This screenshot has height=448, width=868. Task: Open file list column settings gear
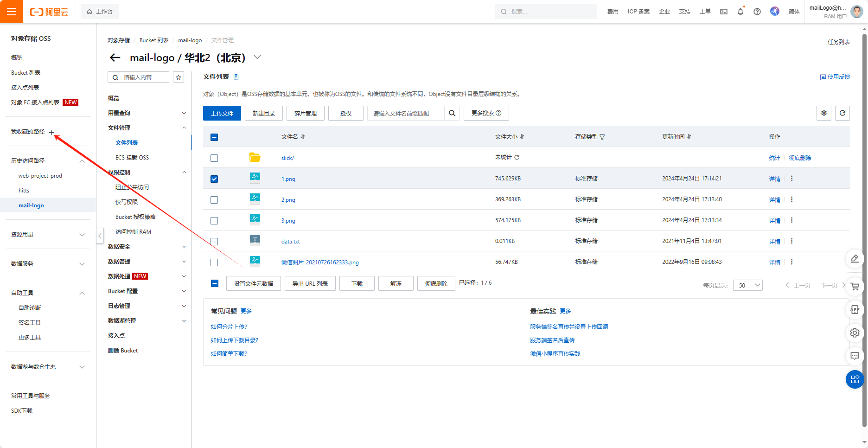coord(823,113)
